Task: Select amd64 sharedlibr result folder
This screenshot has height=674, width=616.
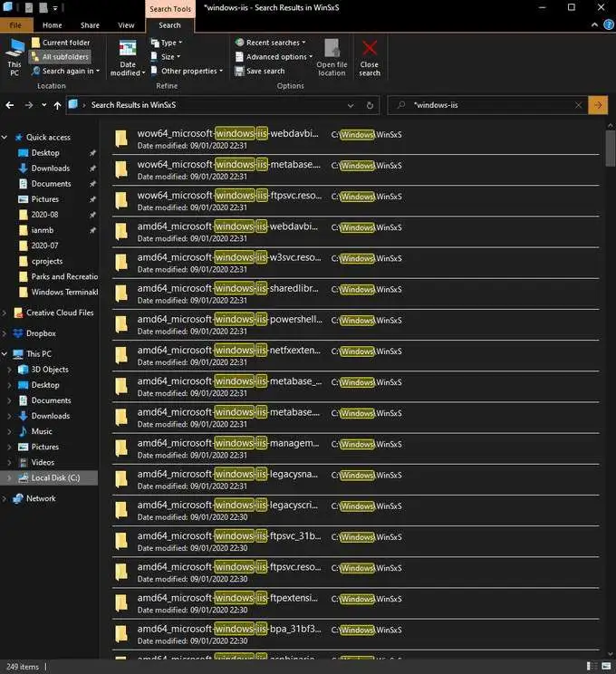Action: (x=355, y=294)
